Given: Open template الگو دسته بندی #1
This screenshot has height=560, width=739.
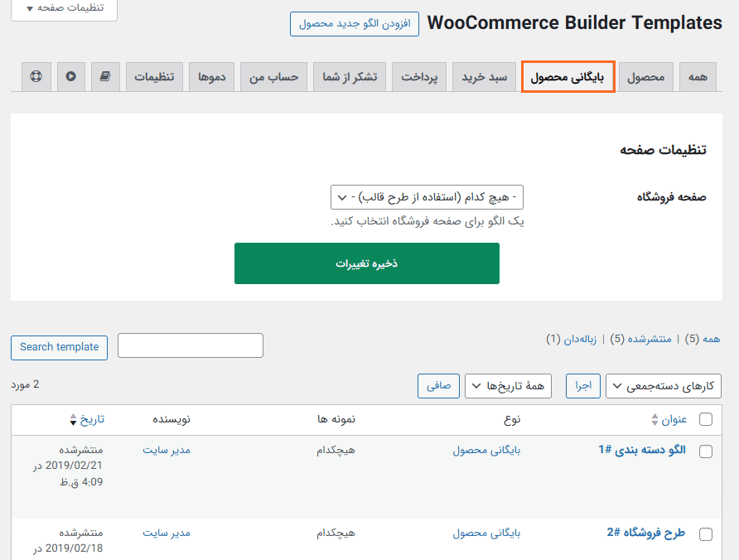Looking at the screenshot, I should (x=642, y=450).
